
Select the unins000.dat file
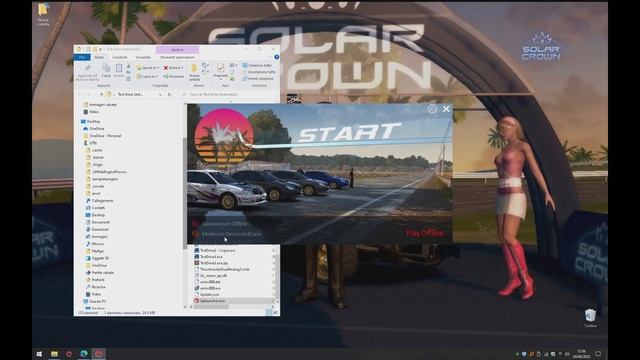point(208,282)
